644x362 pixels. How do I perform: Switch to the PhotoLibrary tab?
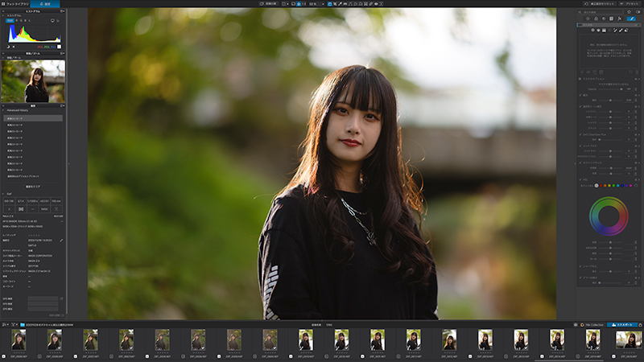click(x=14, y=4)
